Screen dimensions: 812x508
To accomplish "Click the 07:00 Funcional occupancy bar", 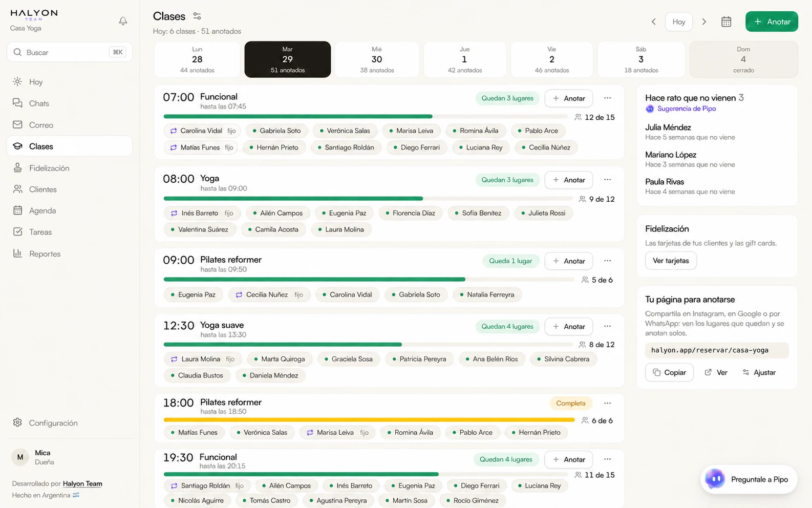I will (366, 117).
